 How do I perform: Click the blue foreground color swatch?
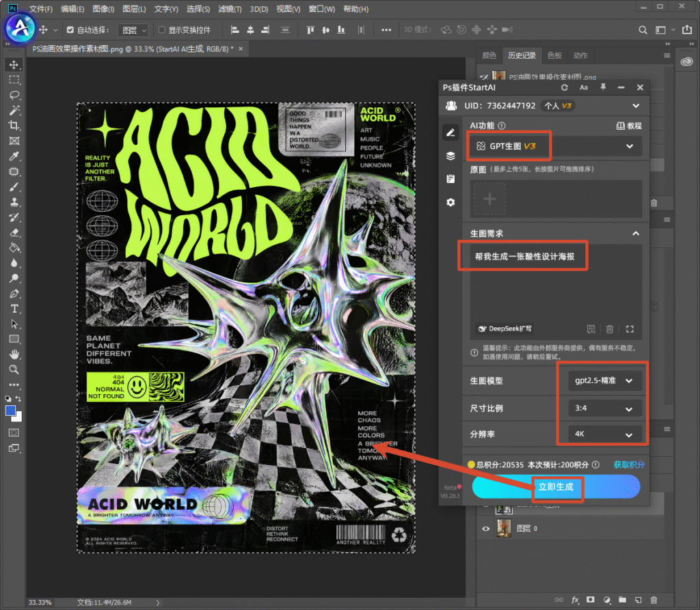[x=10, y=411]
